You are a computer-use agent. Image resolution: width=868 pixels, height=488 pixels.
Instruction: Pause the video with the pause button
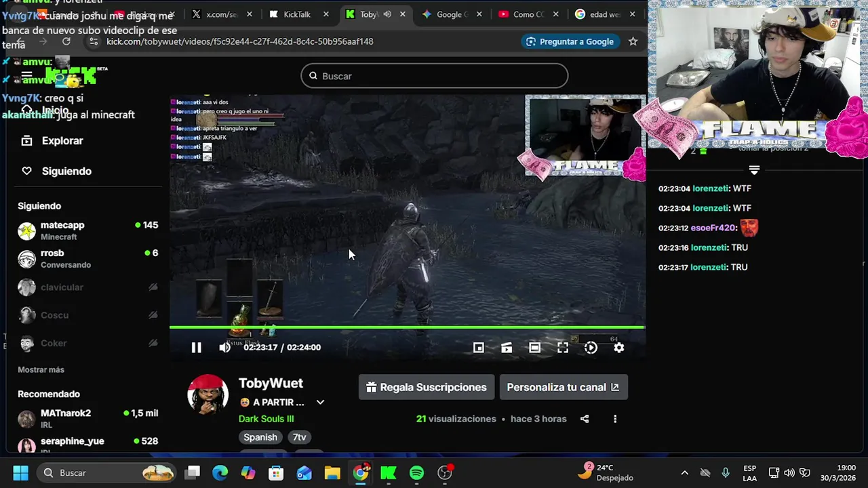(x=196, y=348)
